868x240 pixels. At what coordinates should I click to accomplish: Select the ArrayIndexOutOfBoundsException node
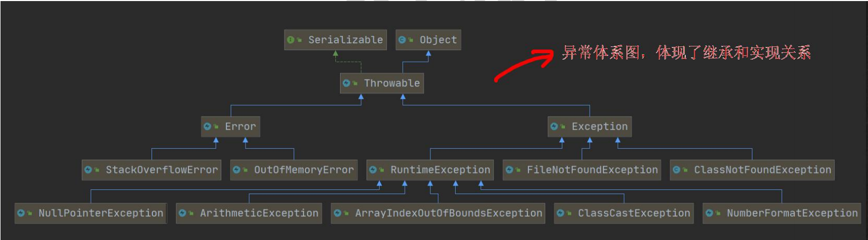point(438,213)
